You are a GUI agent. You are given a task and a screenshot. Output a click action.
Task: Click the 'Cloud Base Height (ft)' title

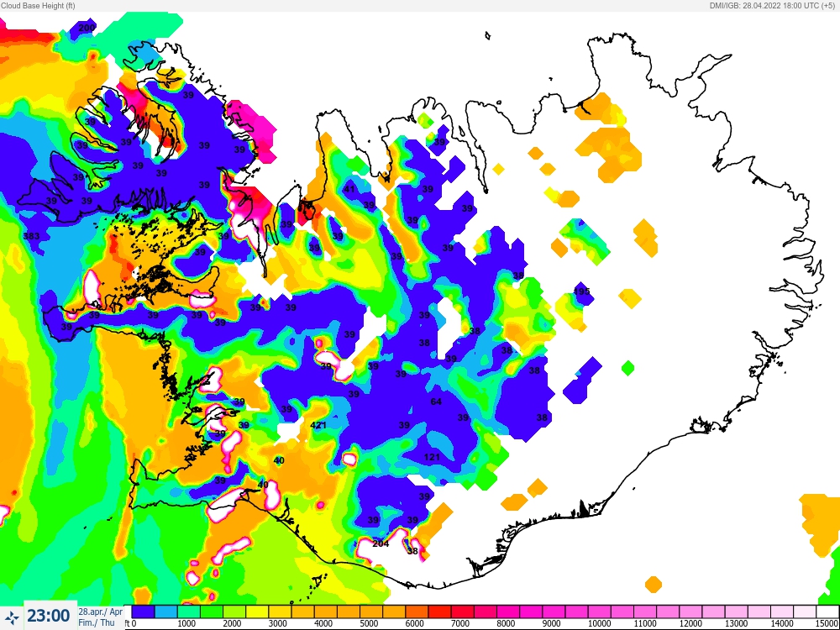coord(38,5)
